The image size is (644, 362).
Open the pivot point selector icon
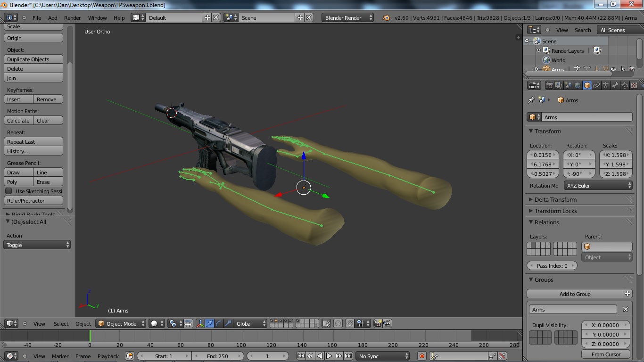click(175, 323)
